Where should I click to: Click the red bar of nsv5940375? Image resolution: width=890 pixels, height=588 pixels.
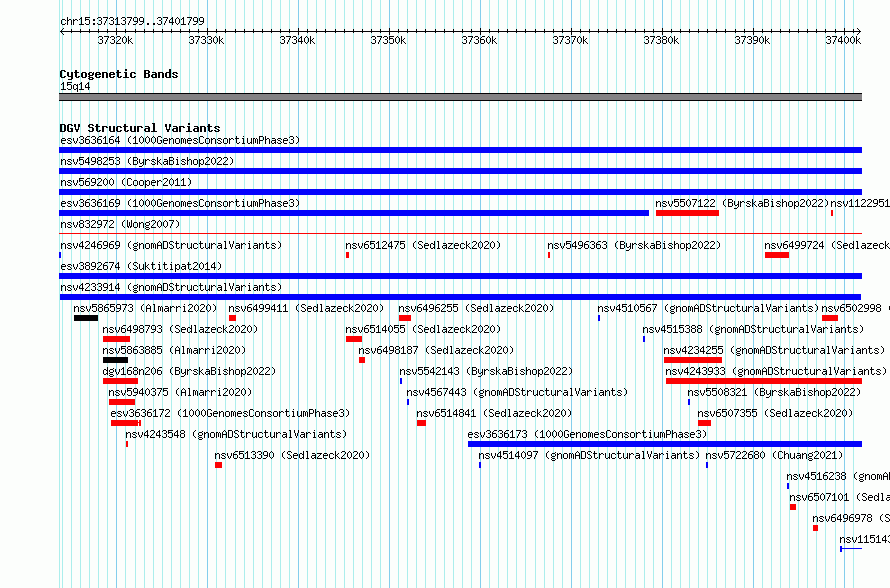pos(121,402)
